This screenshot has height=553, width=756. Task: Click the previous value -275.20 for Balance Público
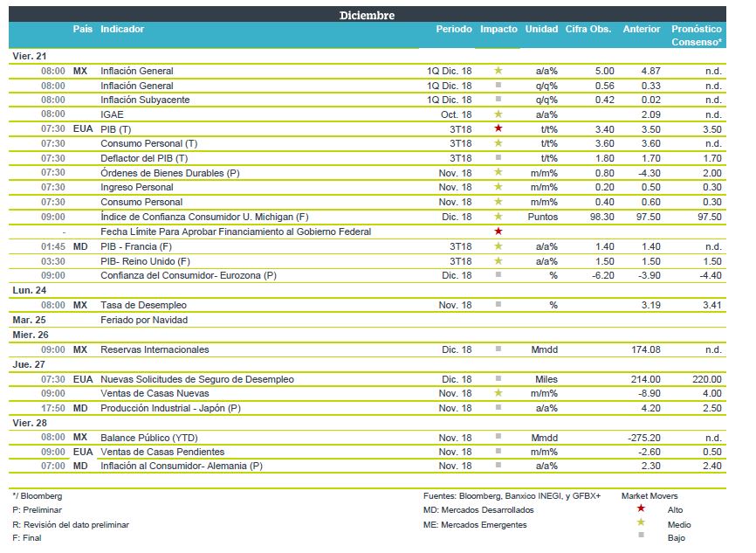click(644, 438)
